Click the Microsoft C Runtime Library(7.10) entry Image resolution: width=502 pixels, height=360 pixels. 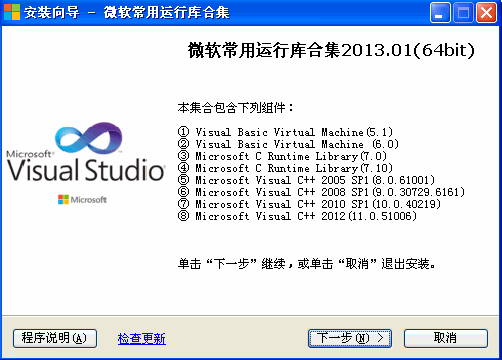click(x=285, y=168)
